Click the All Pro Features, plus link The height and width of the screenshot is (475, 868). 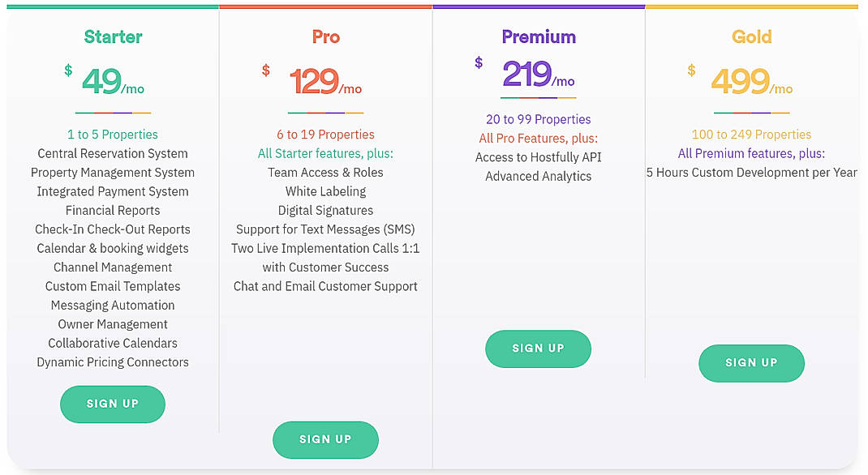pyautogui.click(x=538, y=138)
